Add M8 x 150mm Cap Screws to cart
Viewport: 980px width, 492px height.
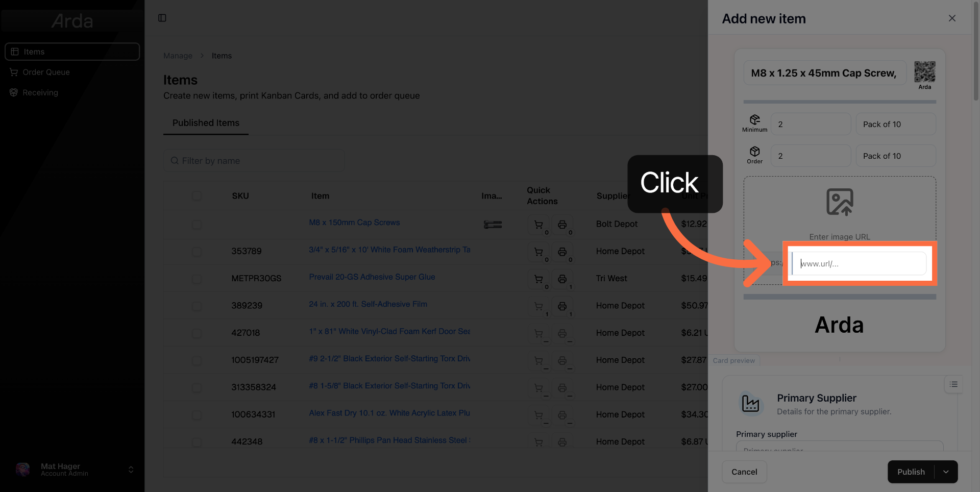(x=538, y=225)
